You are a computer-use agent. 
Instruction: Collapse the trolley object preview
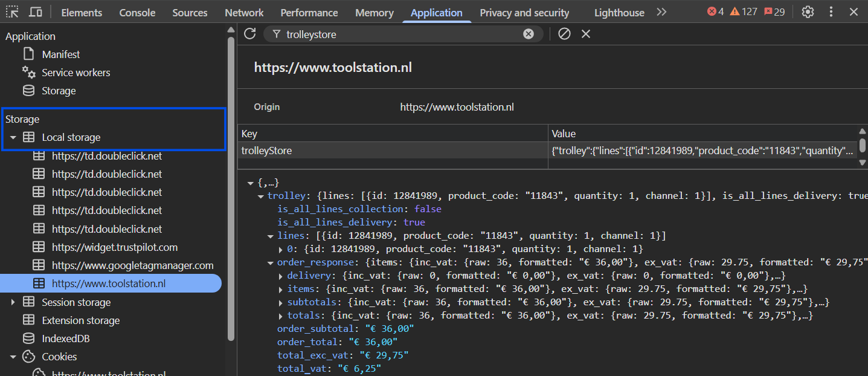261,195
